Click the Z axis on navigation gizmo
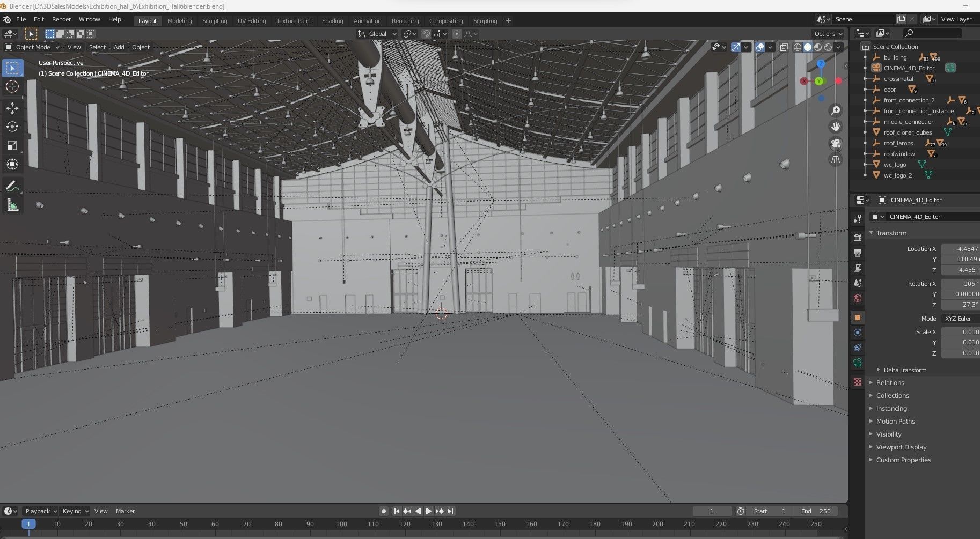This screenshot has width=980, height=539. click(821, 64)
